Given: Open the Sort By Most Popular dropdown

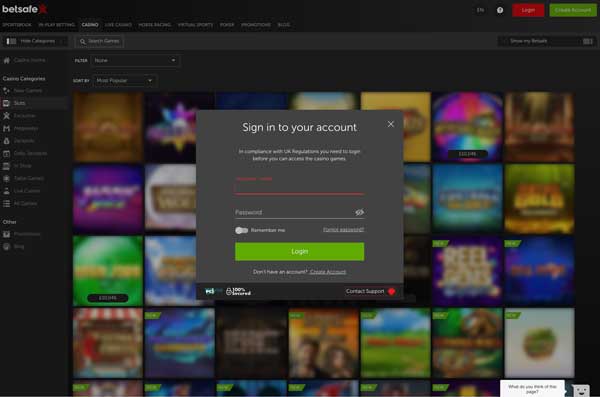Looking at the screenshot, I should pos(124,80).
